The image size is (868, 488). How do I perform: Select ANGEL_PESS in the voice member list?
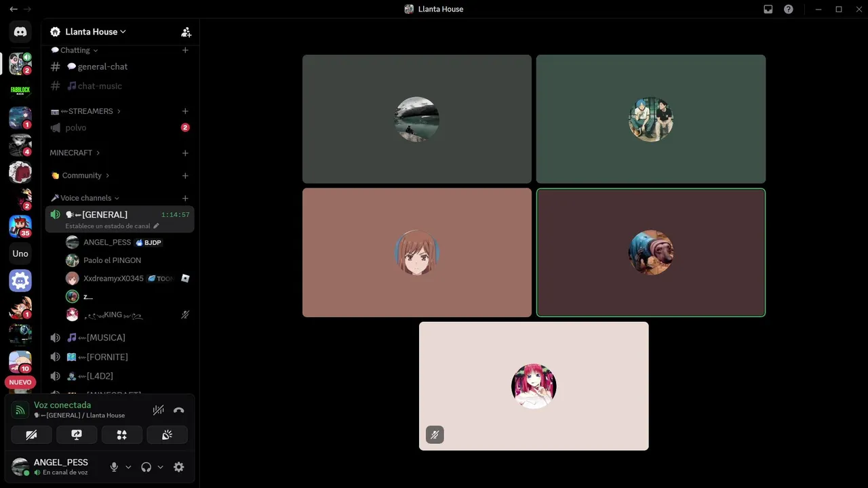pos(107,242)
